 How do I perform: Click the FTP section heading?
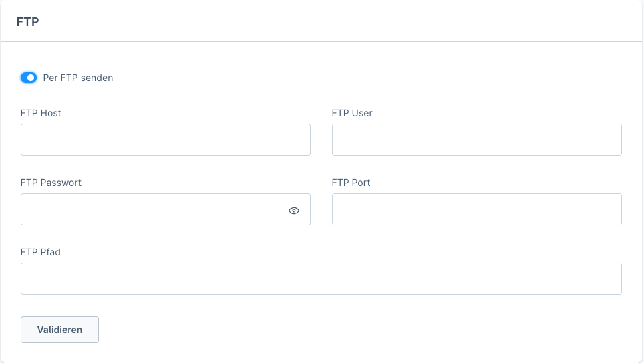point(27,22)
